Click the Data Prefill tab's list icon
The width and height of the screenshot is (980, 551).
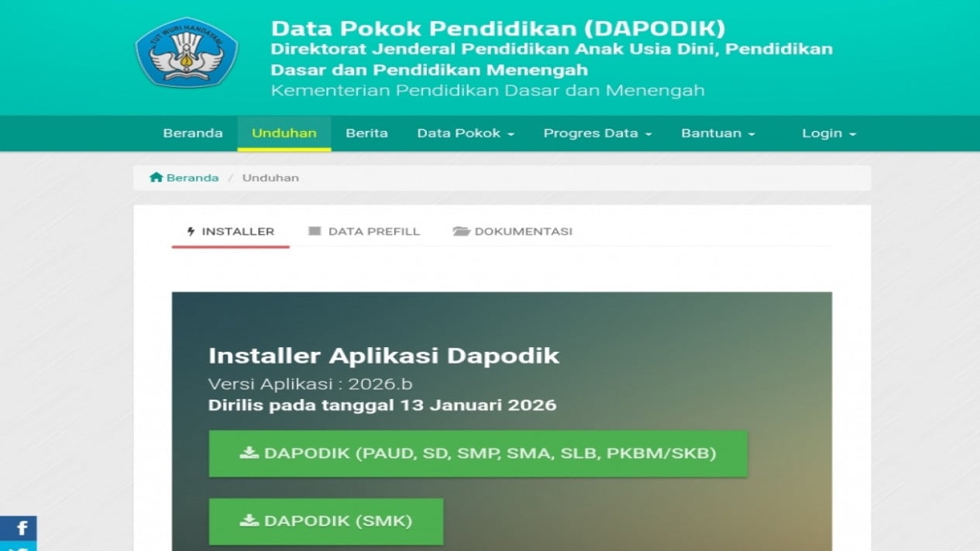pos(315,232)
